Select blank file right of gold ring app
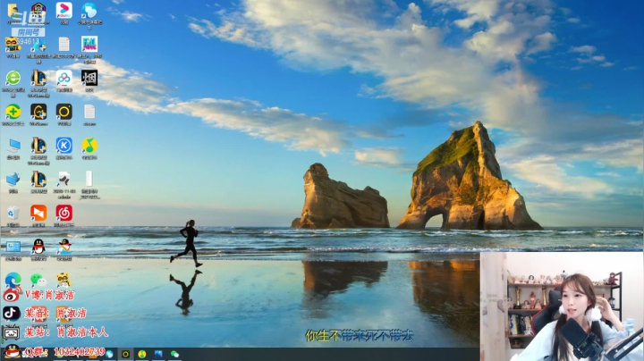 89,112
